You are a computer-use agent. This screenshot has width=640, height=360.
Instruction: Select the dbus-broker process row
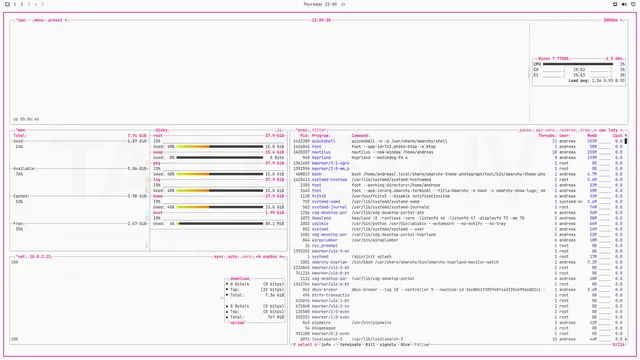458,290
